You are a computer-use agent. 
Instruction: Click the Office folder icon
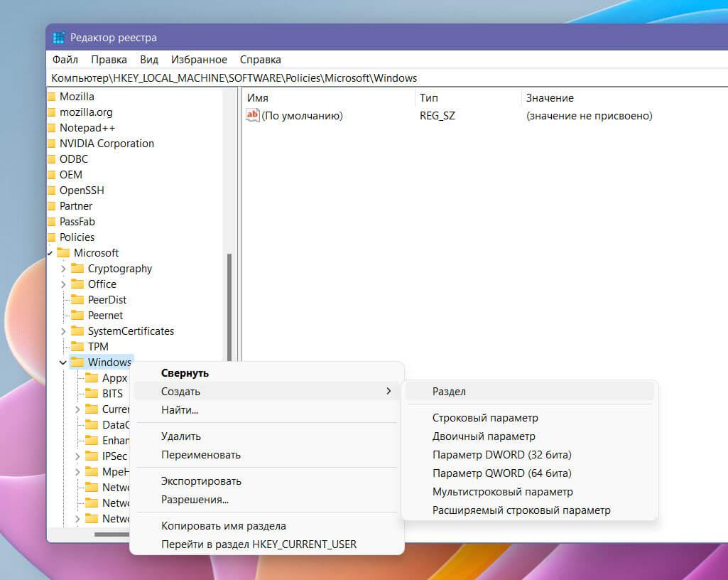[77, 284]
